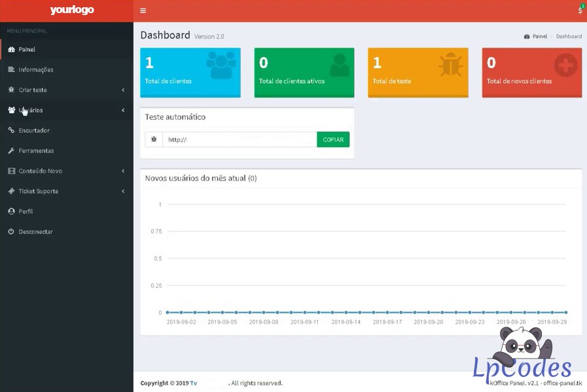Click the Desconectar power icon
This screenshot has width=587, height=392.
11,232
